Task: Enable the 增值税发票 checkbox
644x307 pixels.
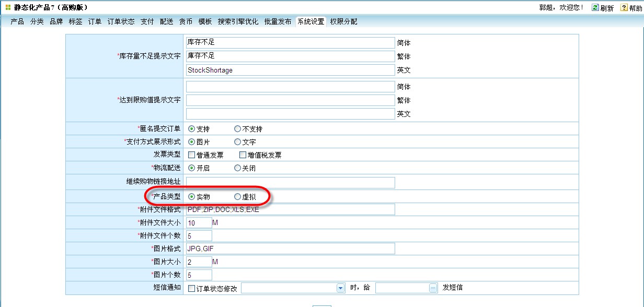Action: click(x=243, y=155)
